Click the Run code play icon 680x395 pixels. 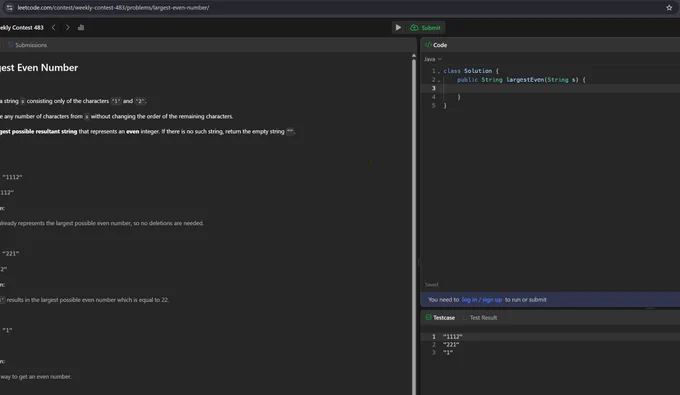point(398,28)
